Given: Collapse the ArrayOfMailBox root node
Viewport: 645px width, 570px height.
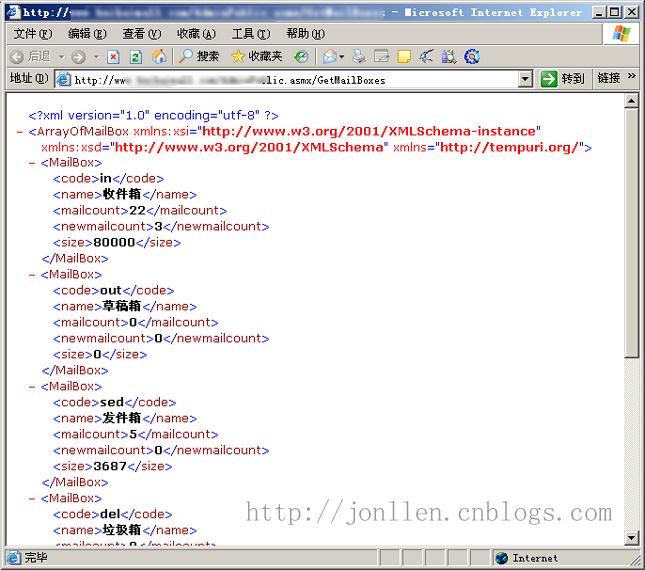Looking at the screenshot, I should [20, 132].
